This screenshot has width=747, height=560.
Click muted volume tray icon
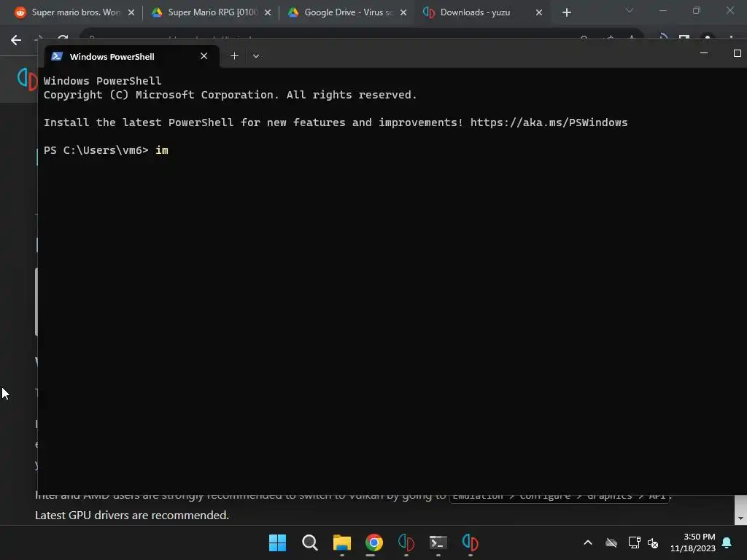(653, 542)
